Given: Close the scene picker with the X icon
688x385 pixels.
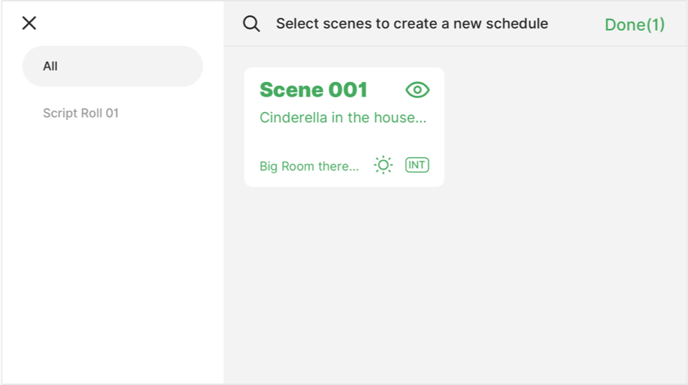Looking at the screenshot, I should coord(29,23).
